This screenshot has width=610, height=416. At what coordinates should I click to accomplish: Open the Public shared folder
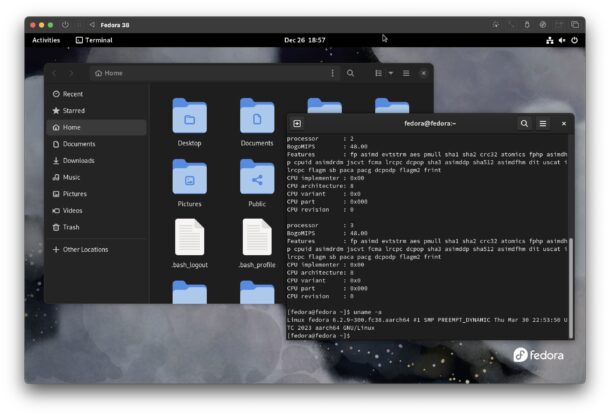[x=257, y=178]
